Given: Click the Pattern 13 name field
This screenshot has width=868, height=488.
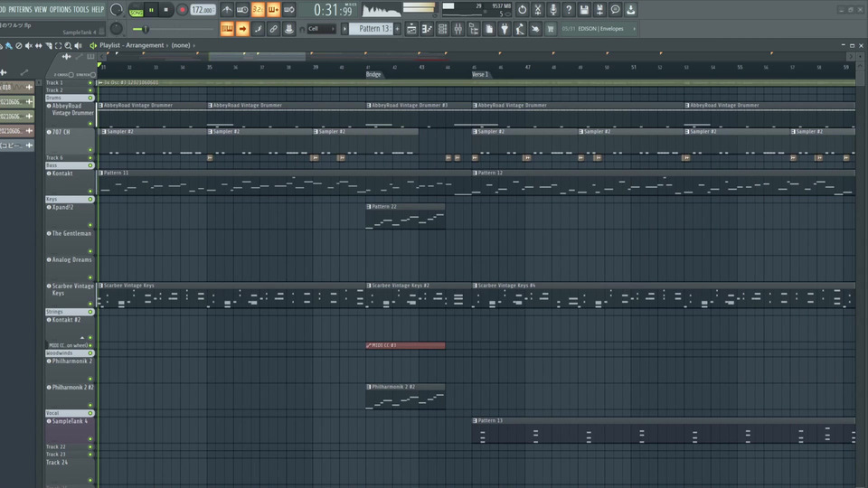Looking at the screenshot, I should [x=372, y=29].
